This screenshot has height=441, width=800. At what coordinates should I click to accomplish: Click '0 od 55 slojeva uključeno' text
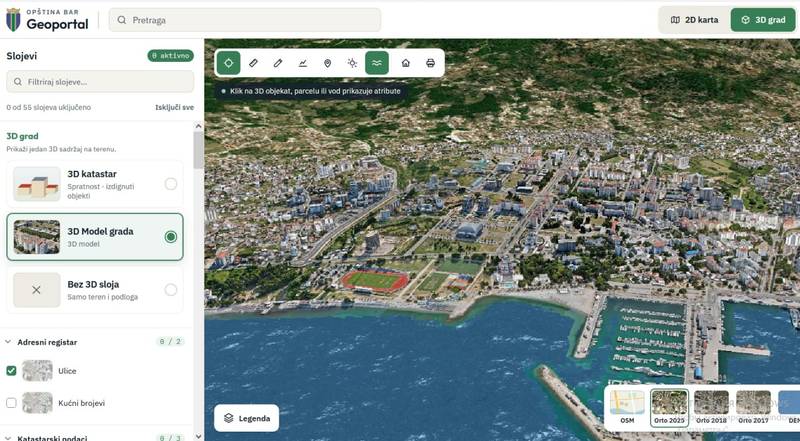pyautogui.click(x=48, y=107)
